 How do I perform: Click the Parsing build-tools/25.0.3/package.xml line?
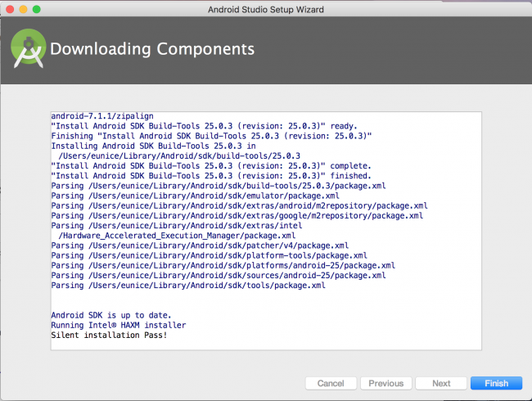click(x=219, y=186)
